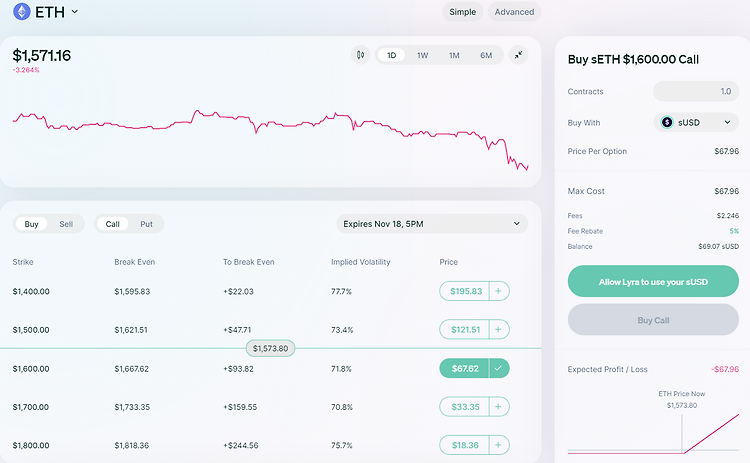This screenshot has height=463, width=750.
Task: Edit the Contracts input field
Action: coord(696,91)
